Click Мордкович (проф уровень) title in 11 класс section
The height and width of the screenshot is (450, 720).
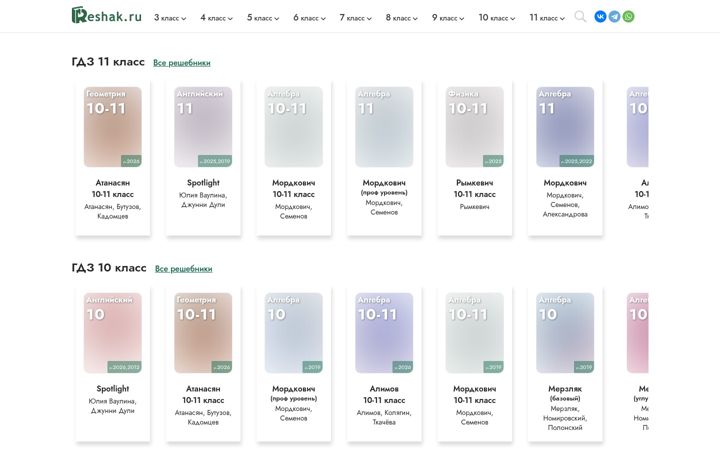click(384, 187)
